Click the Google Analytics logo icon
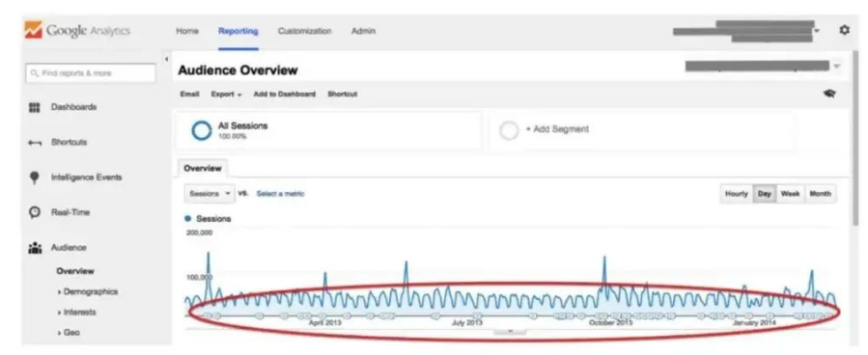Screen dimensions: 868x355 [33, 30]
